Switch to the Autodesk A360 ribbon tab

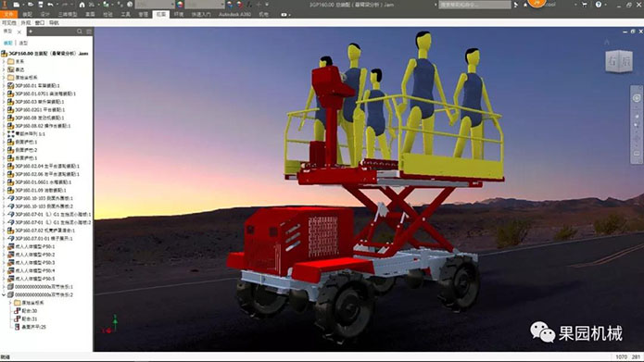234,15
